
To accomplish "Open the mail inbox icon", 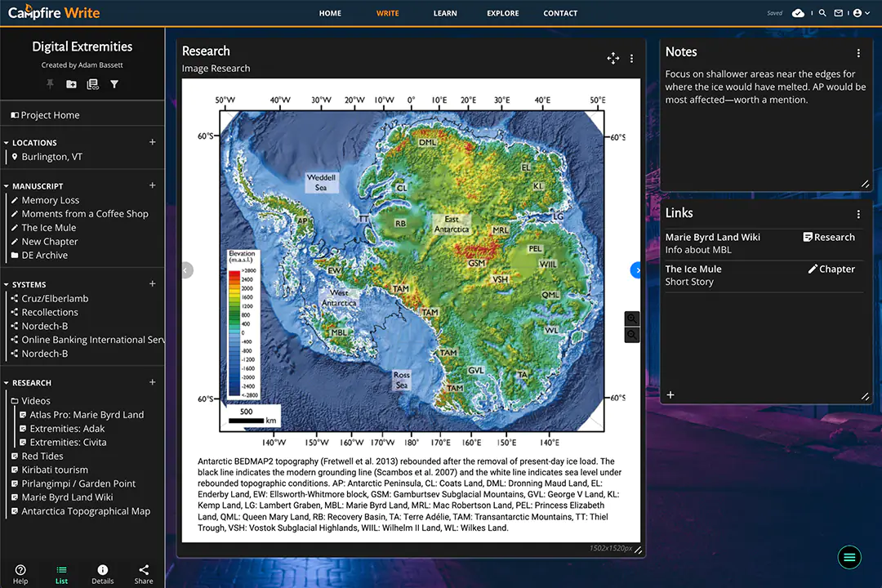I will [x=839, y=13].
